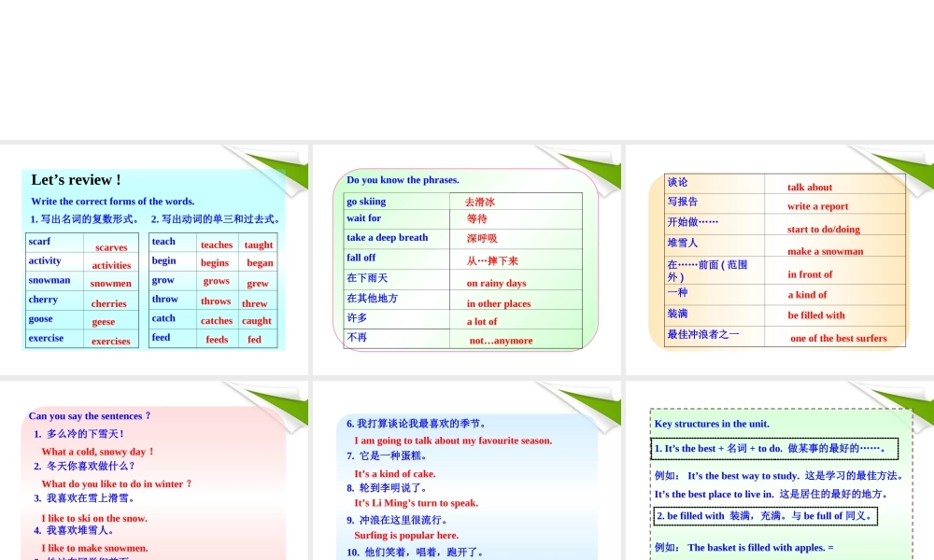The height and width of the screenshot is (560, 934).
Task: Click 'take a deep breath' in the table
Action: coord(388,237)
